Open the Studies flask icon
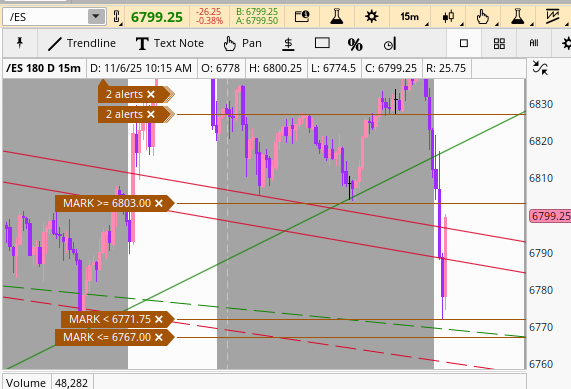The width and height of the screenshot is (571, 389). (336, 17)
